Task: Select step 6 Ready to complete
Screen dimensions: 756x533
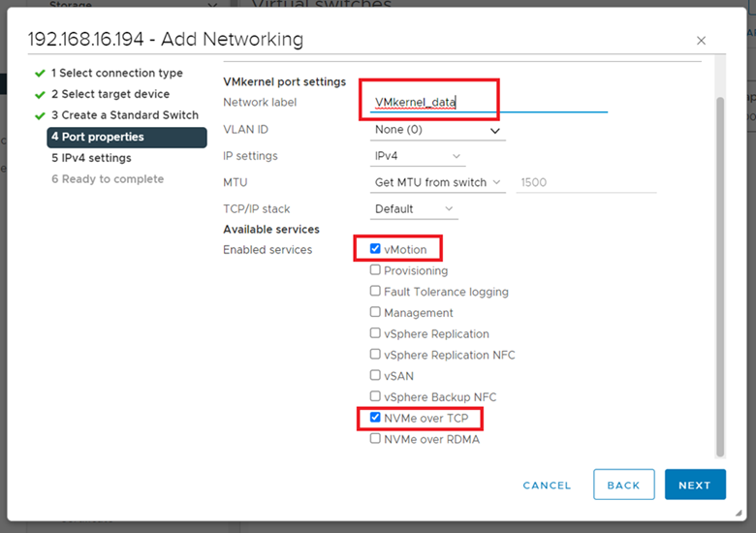Action: click(x=108, y=179)
